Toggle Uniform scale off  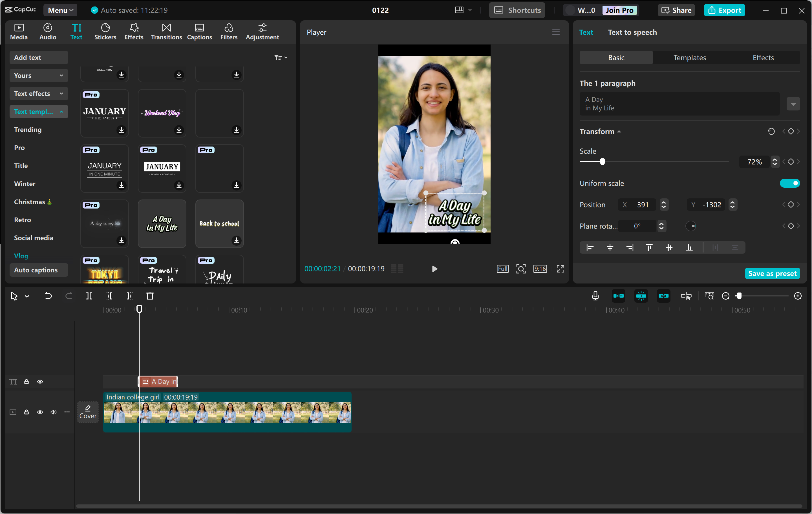pyautogui.click(x=789, y=183)
